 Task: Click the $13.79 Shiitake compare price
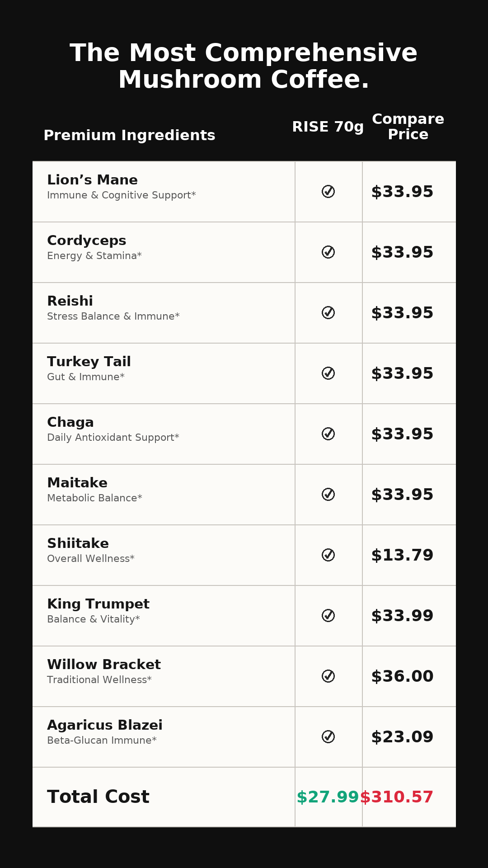[402, 555]
